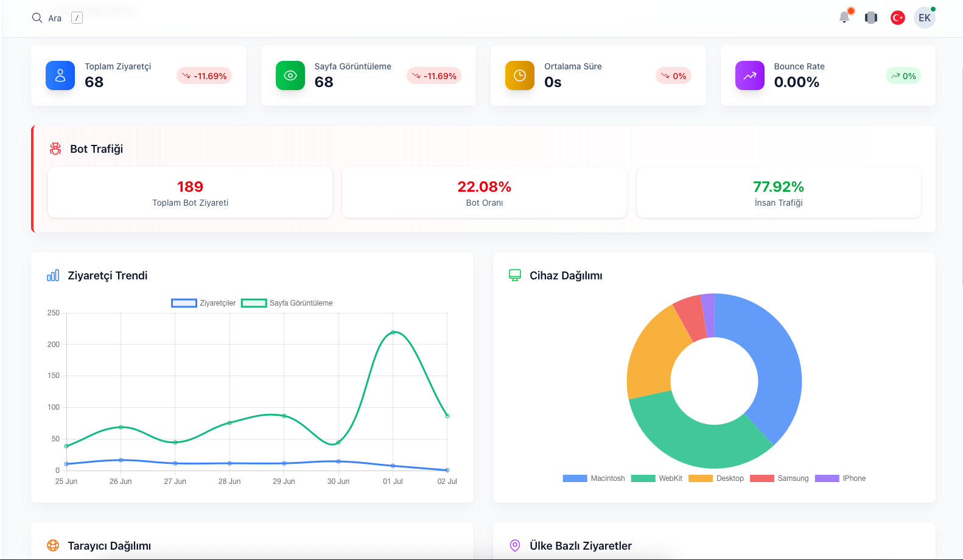Click the 25 Jun axis label
This screenshot has width=963, height=560.
(x=66, y=481)
